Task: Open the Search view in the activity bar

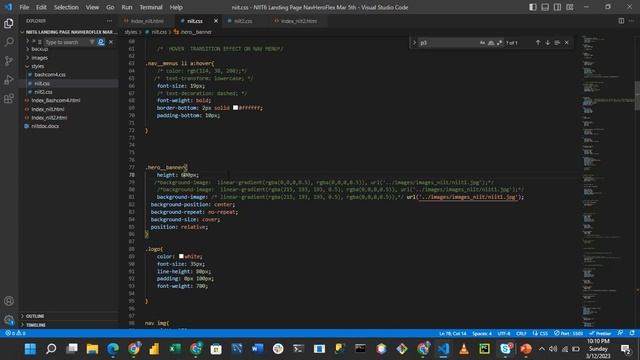Action: [9, 42]
